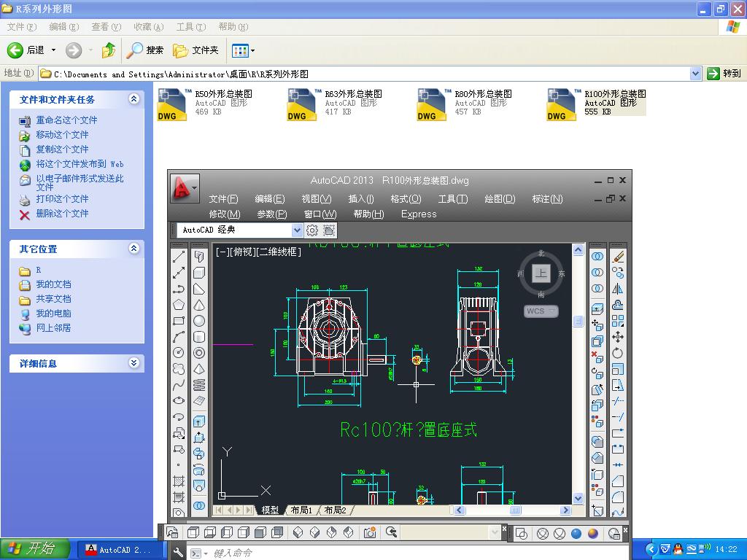Open the Explorer views button dropdown
Screen dimensions: 747x560
click(253, 50)
